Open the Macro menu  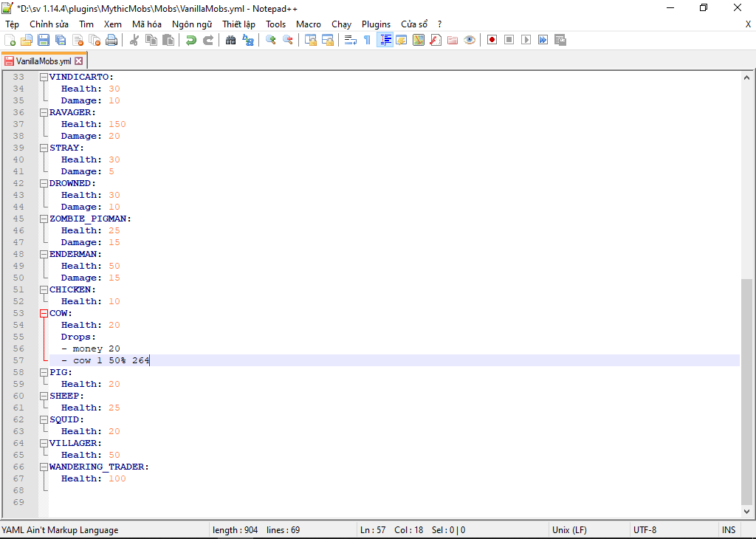pos(309,24)
